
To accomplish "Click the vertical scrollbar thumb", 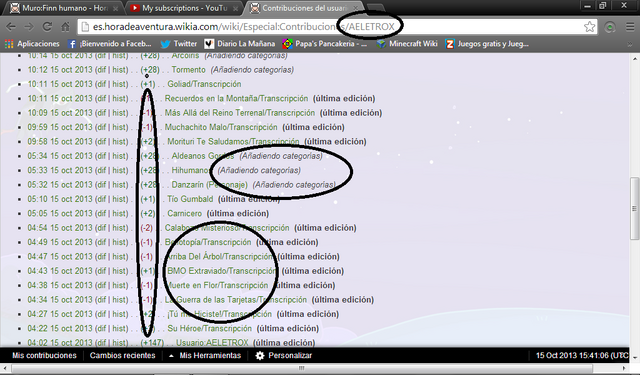I will pos(634,208).
